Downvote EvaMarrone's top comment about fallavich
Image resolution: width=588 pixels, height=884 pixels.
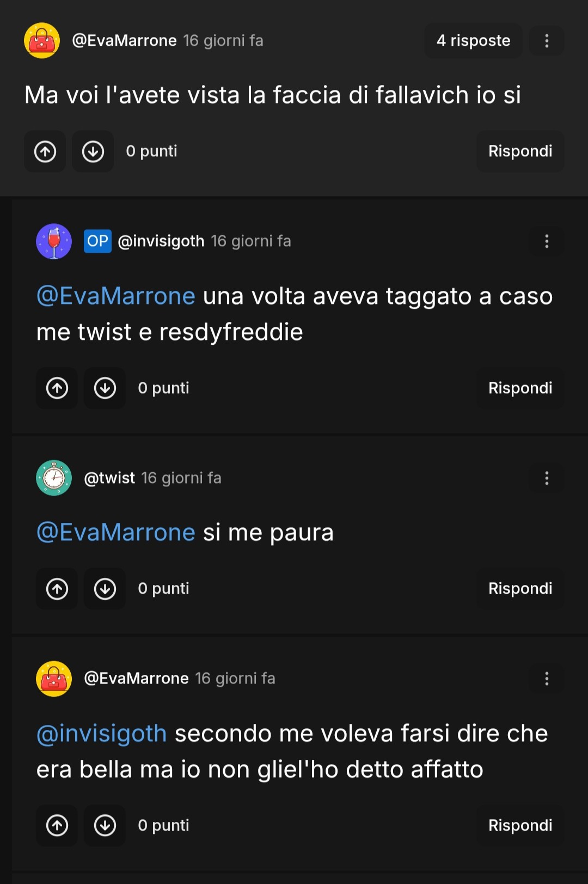(x=93, y=151)
